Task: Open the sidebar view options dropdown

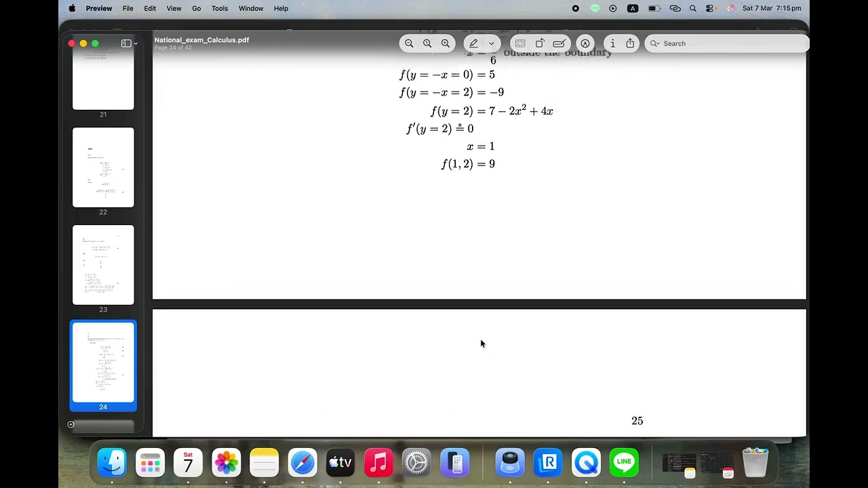Action: [x=129, y=43]
